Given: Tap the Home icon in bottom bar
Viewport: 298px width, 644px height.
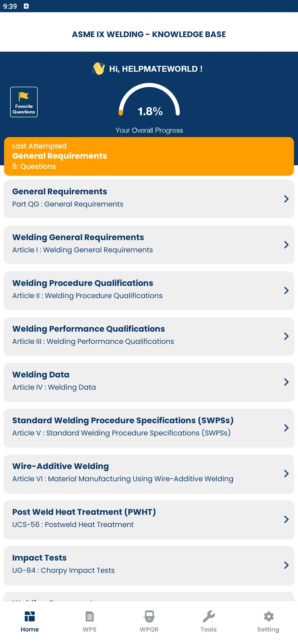Looking at the screenshot, I should (x=30, y=616).
